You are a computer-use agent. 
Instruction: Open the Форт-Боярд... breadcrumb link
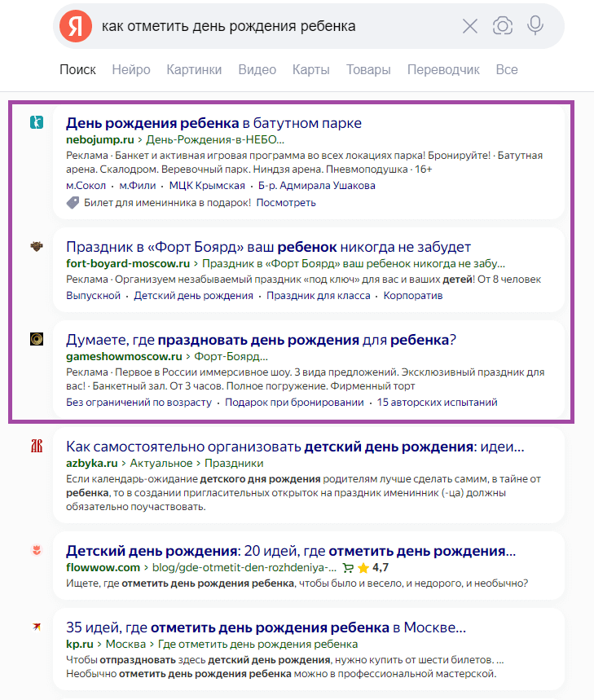coord(231,356)
